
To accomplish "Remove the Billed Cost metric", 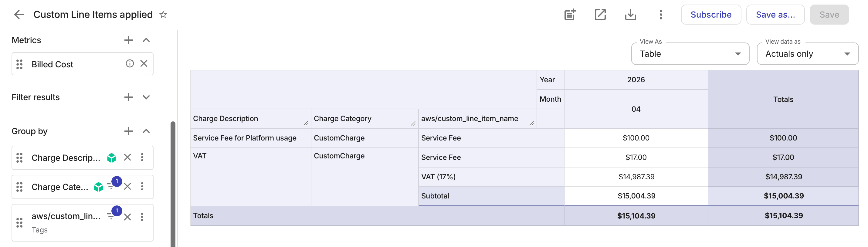I will pyautogui.click(x=144, y=63).
